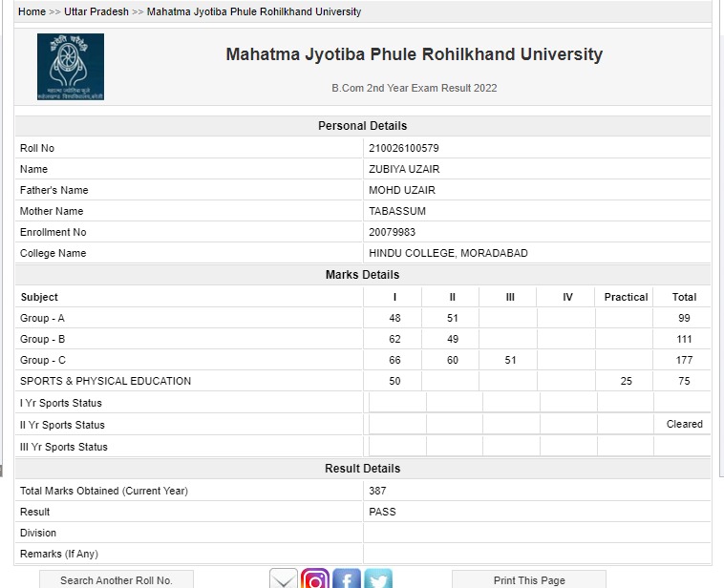
Task: Click the I Yr Sports Status label
Action: (x=60, y=403)
